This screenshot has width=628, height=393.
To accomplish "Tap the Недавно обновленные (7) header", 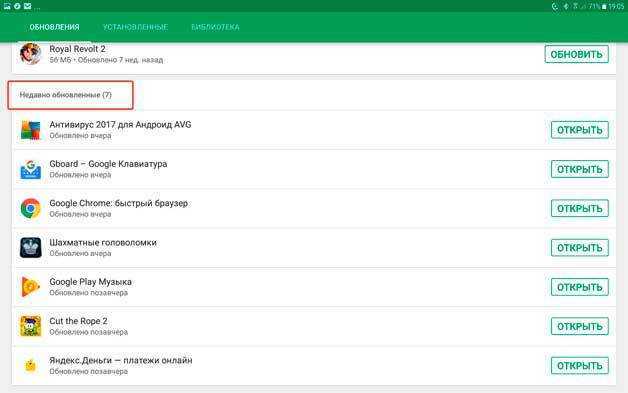I will pos(66,95).
